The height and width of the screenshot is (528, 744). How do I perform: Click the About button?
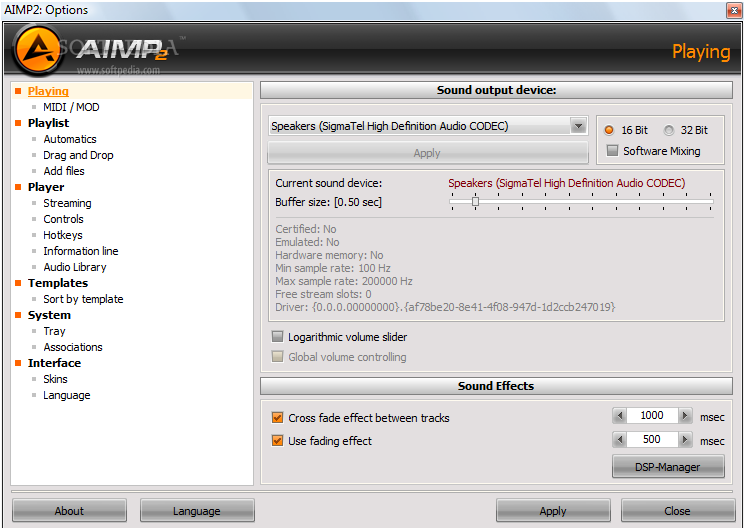pos(69,511)
